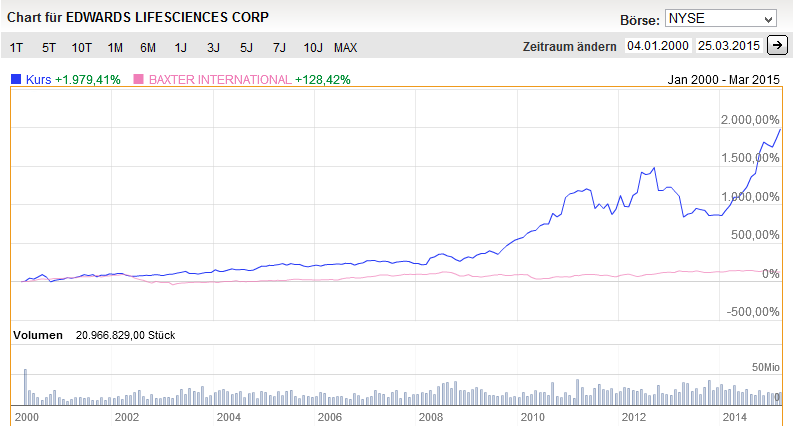
Task: Click the pink Baxter International swatch
Action: (138, 79)
